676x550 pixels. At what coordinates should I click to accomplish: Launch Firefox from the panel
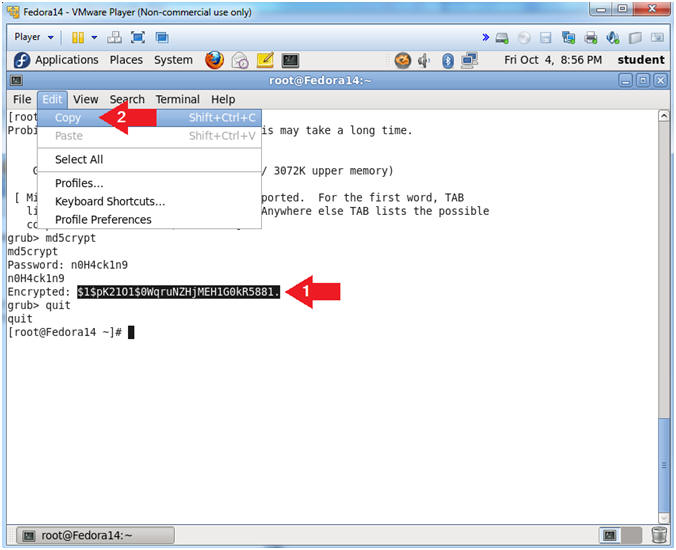coord(214,60)
